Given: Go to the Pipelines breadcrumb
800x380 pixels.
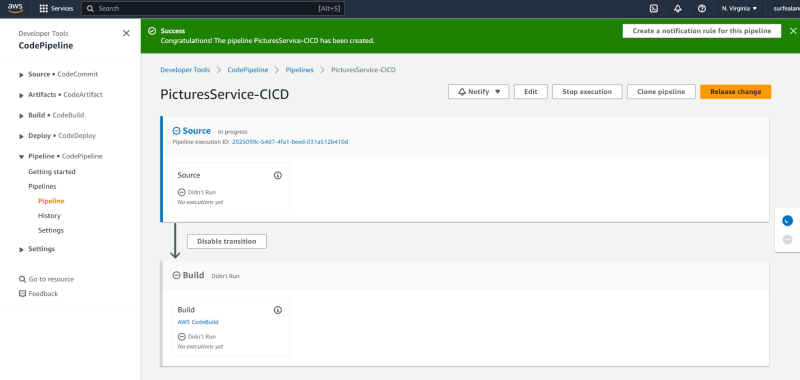Looking at the screenshot, I should (x=299, y=70).
